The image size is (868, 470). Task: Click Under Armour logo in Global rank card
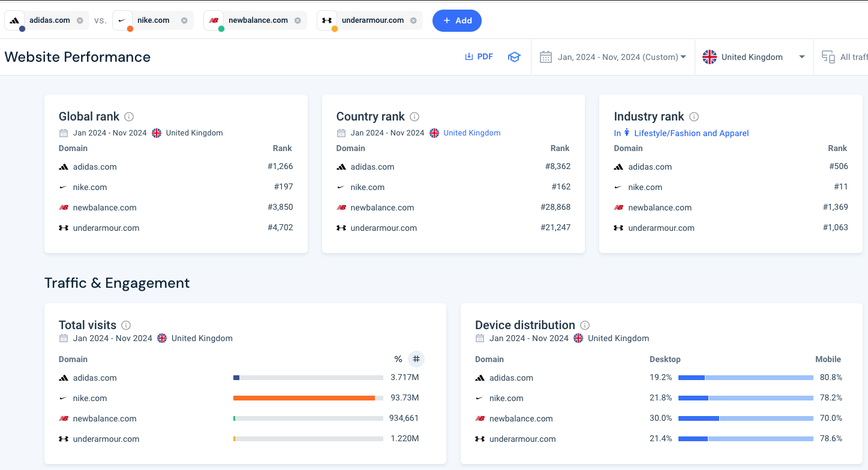click(64, 228)
